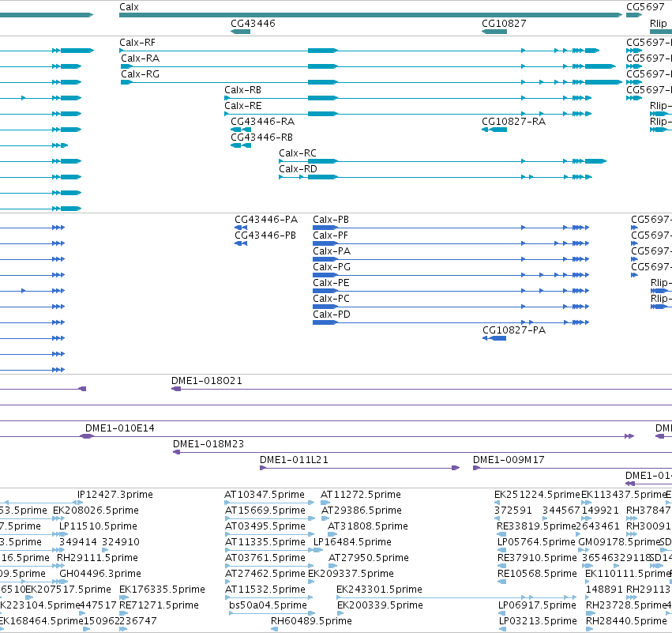Click the DME1-011L21 clone label
This screenshot has width=672, height=633.
(x=294, y=460)
